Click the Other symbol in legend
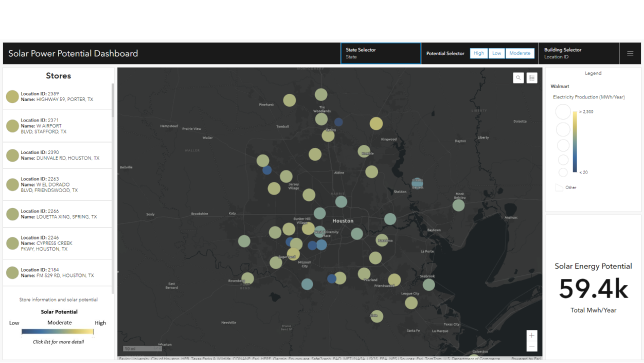The height and width of the screenshot is (363, 644). pyautogui.click(x=559, y=187)
